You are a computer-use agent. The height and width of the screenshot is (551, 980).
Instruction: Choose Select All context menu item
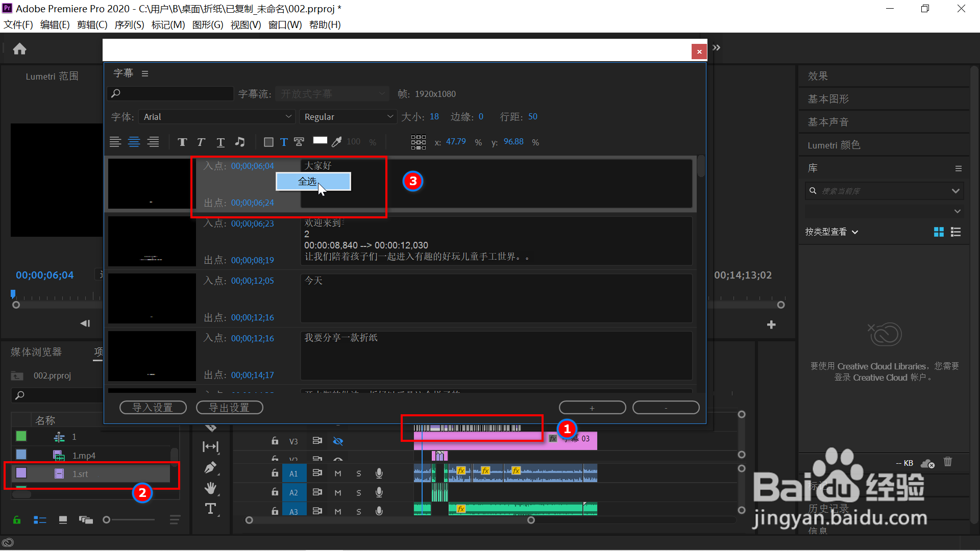[x=313, y=182]
